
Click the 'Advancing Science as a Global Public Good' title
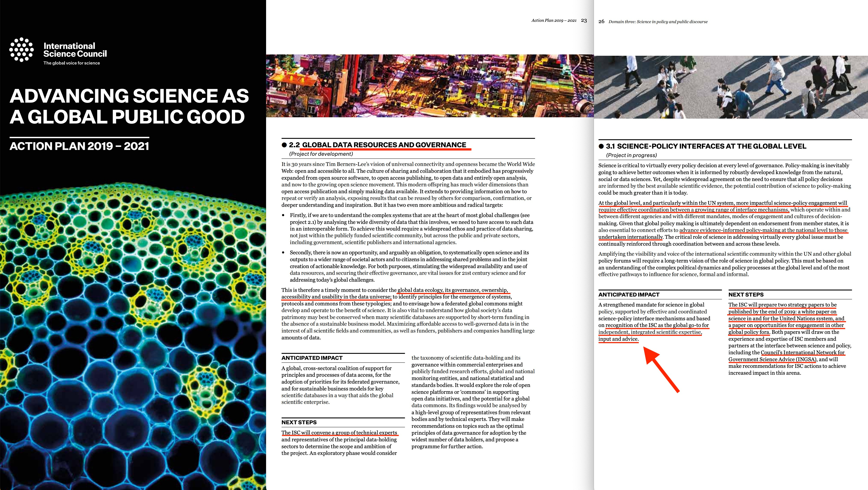(129, 106)
